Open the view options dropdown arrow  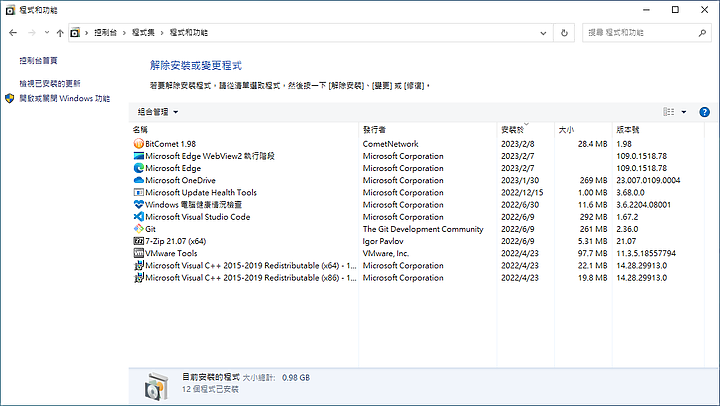coord(684,112)
